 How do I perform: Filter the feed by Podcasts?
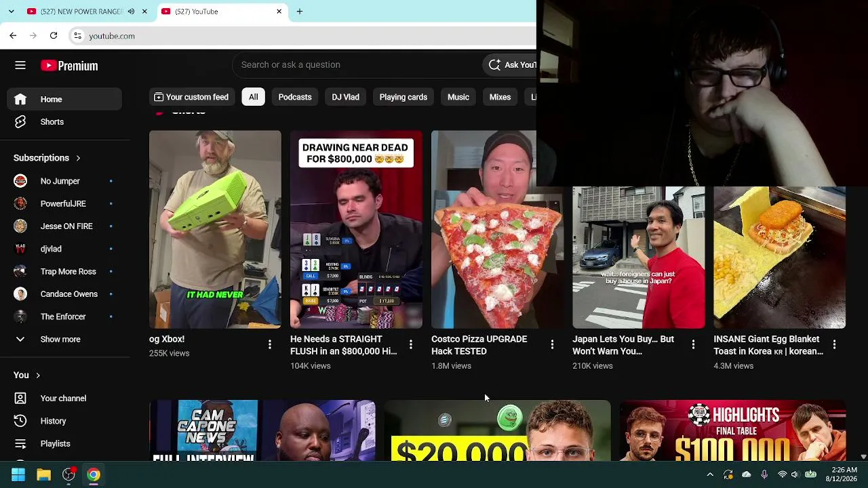click(x=295, y=97)
